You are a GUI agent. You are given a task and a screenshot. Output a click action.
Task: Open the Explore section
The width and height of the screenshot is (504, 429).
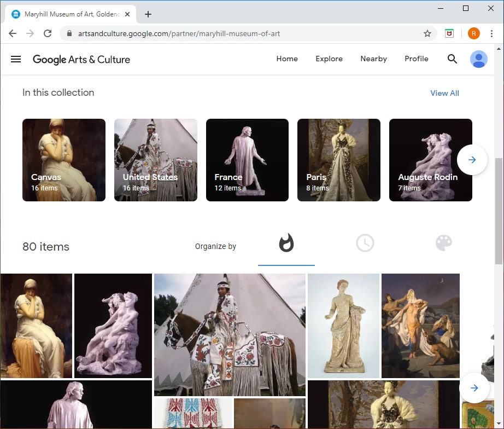329,59
